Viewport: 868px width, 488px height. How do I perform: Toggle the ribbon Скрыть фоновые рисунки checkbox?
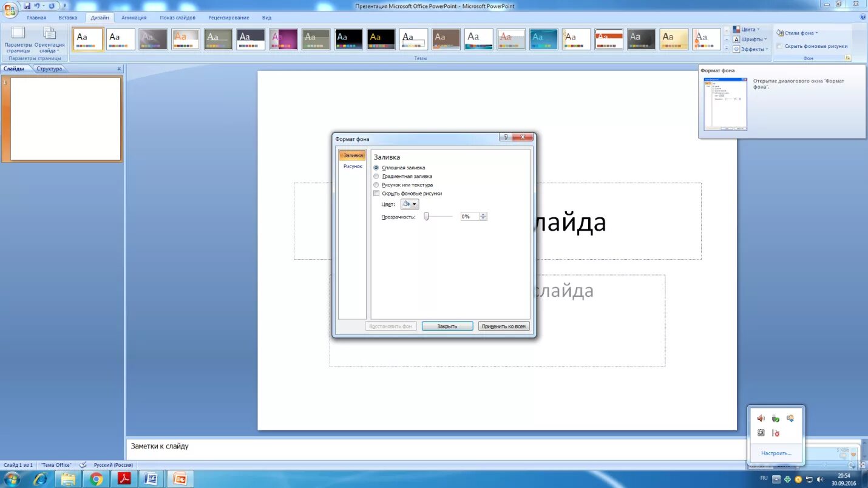click(x=779, y=46)
